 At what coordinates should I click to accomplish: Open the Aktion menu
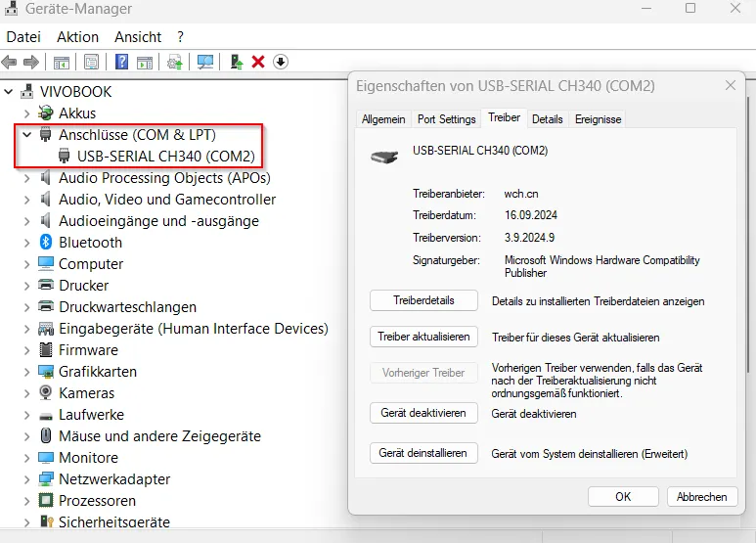pos(78,36)
